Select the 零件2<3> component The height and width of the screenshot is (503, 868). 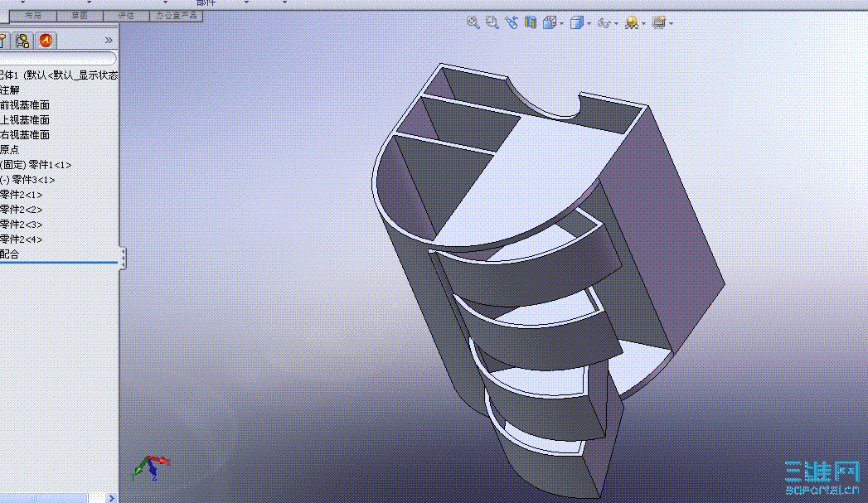pos(21,225)
